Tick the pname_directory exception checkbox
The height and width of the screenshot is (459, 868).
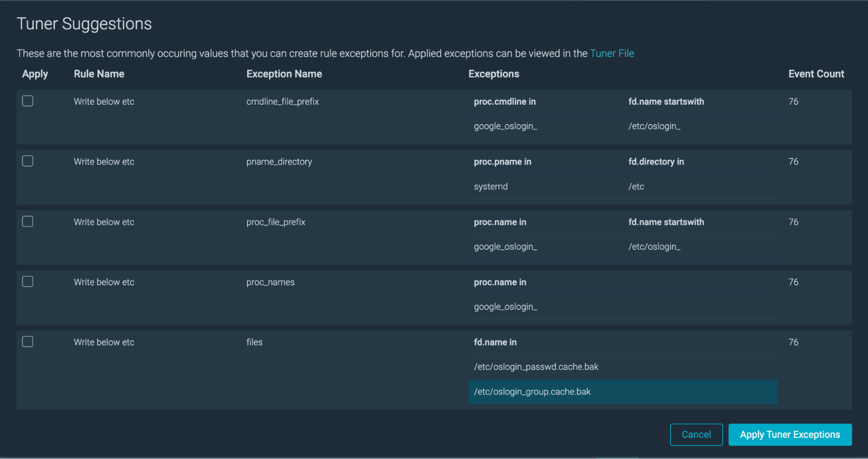coord(28,161)
